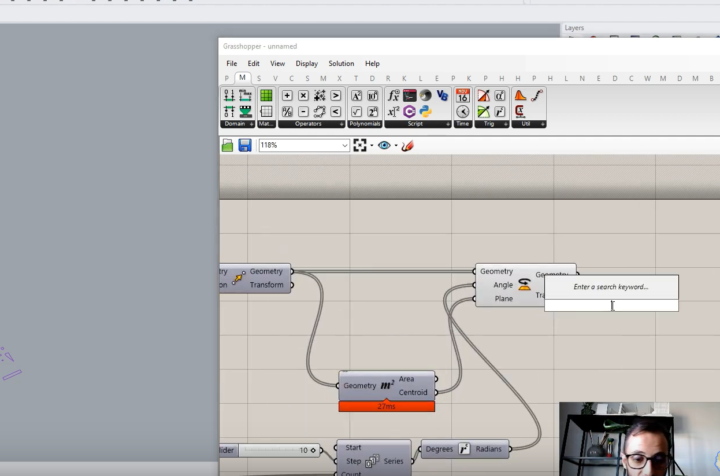
Task: Open the Display menu
Action: point(307,63)
